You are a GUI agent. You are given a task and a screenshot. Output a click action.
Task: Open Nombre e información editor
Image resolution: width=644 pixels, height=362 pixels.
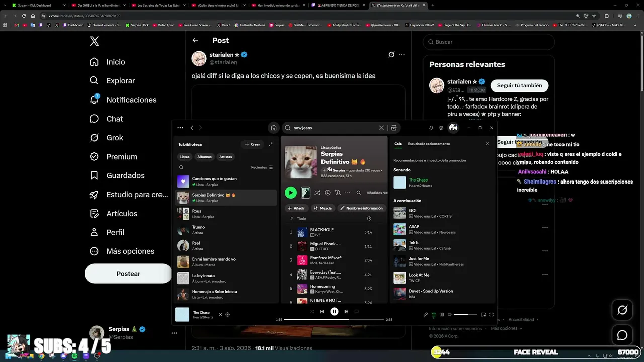coord(361,208)
